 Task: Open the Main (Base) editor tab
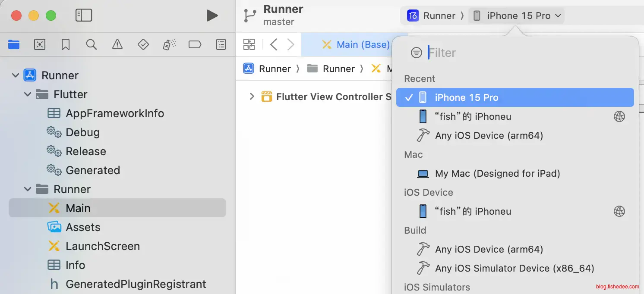tap(357, 44)
